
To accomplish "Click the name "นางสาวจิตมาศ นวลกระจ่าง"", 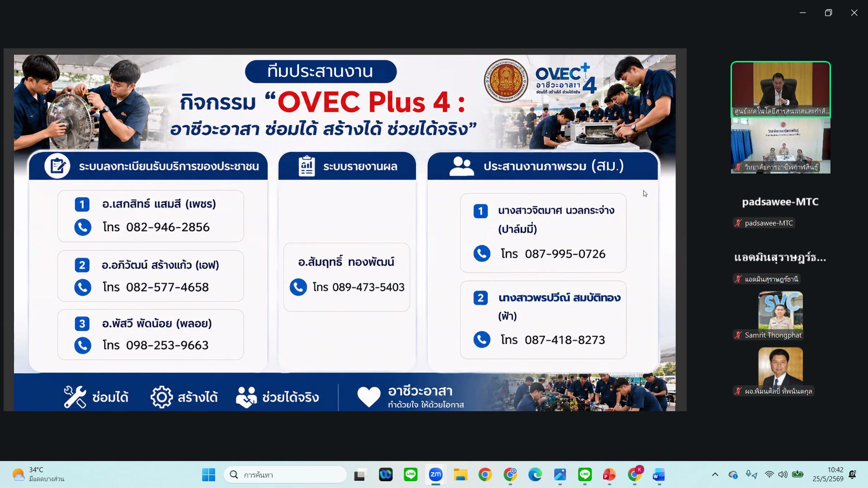I will pyautogui.click(x=556, y=211).
